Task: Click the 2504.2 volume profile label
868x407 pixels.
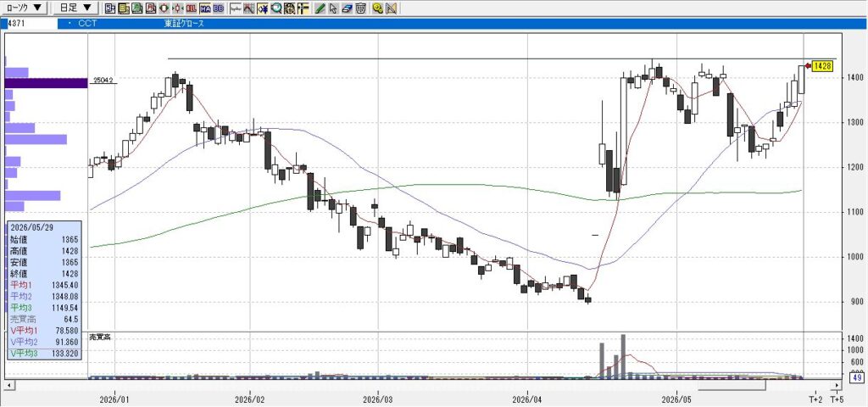Action: click(x=103, y=81)
